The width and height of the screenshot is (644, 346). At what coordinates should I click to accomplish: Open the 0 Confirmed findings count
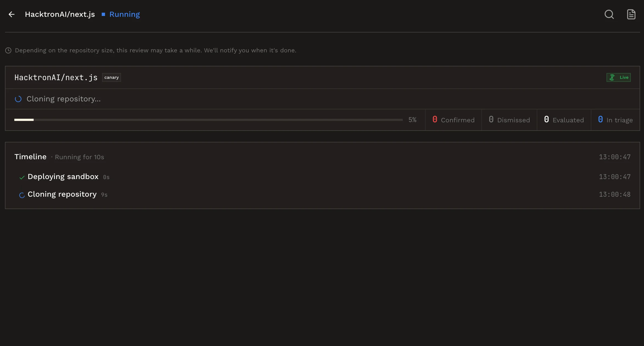pyautogui.click(x=454, y=120)
